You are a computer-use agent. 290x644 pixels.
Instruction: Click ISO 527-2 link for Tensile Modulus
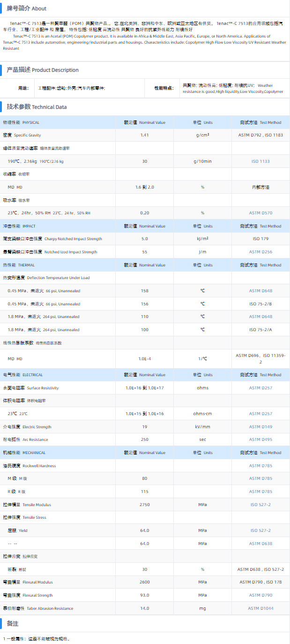pos(260,505)
